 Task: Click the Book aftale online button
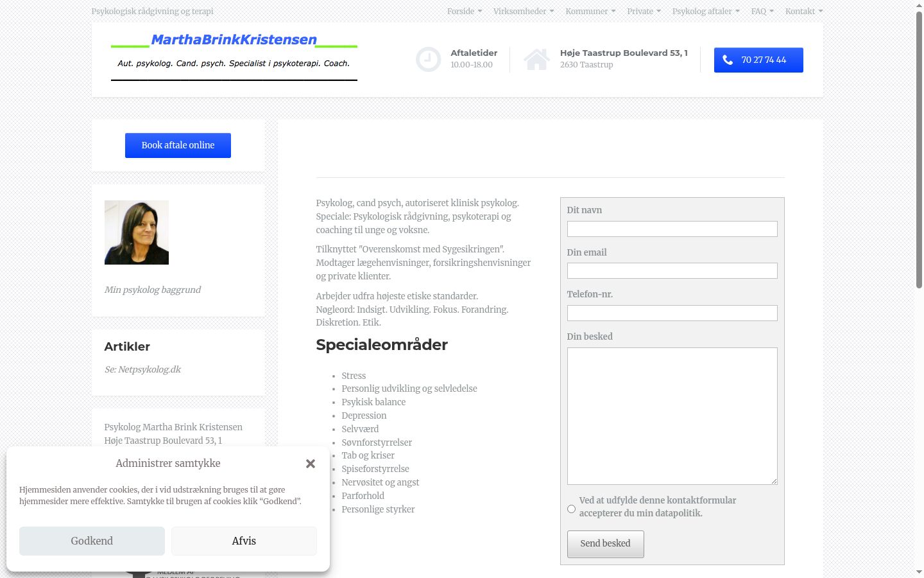178,145
